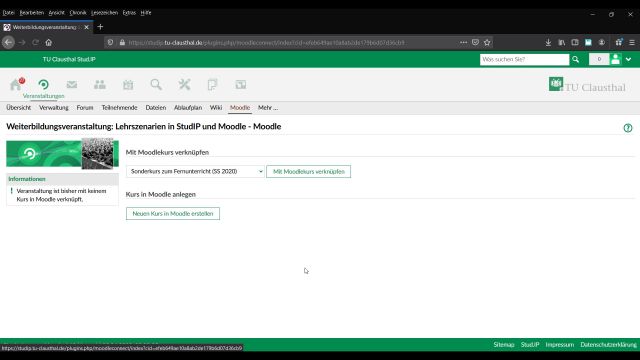The image size is (640, 360).
Task: Open the messages envelope icon
Action: click(x=72, y=84)
